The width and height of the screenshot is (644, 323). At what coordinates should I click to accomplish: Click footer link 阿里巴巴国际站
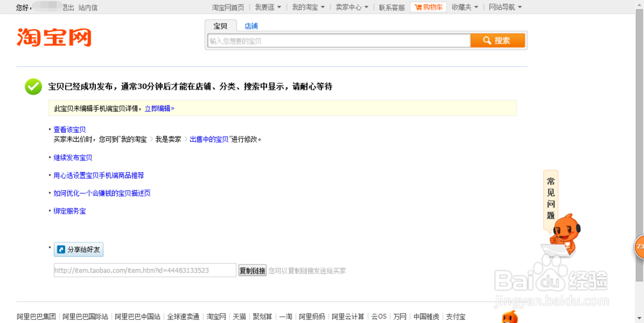point(86,317)
